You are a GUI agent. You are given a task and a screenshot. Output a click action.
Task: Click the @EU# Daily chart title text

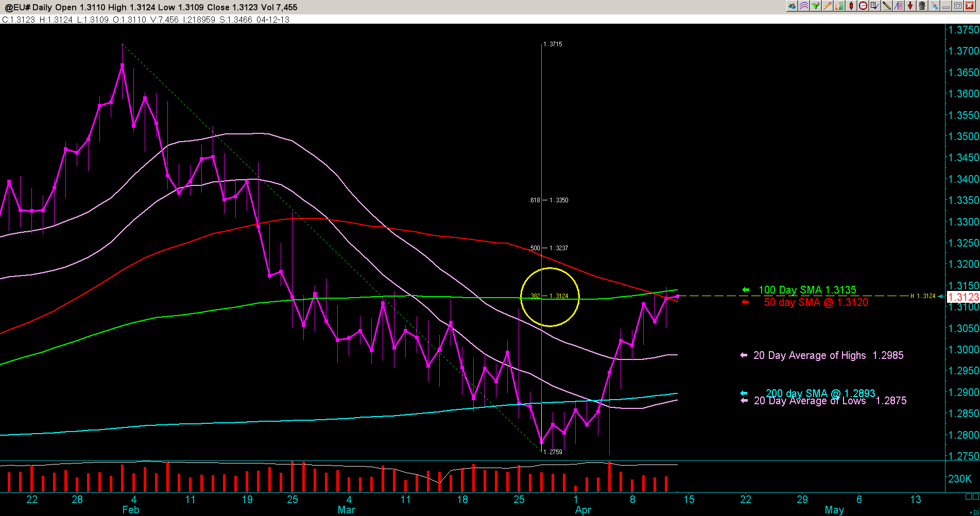coord(151,7)
